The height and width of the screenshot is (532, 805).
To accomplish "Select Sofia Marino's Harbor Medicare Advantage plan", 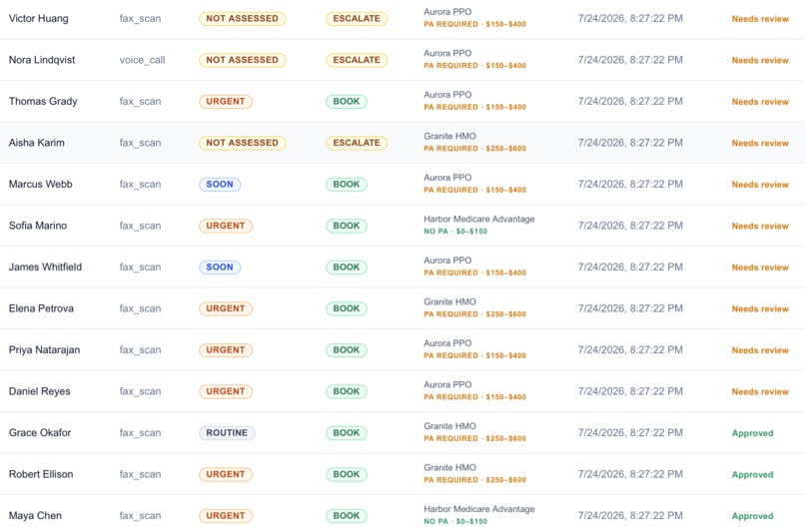I will coord(479,219).
